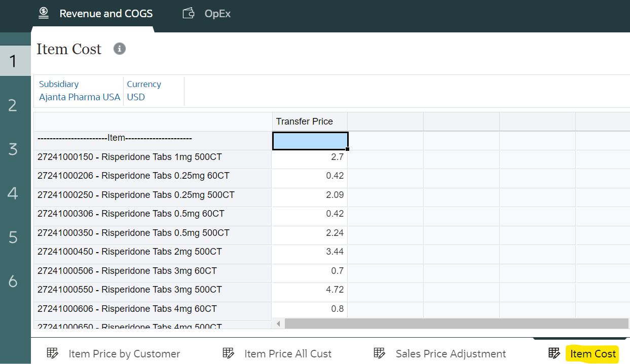Go to vertical tab 4

point(13,193)
